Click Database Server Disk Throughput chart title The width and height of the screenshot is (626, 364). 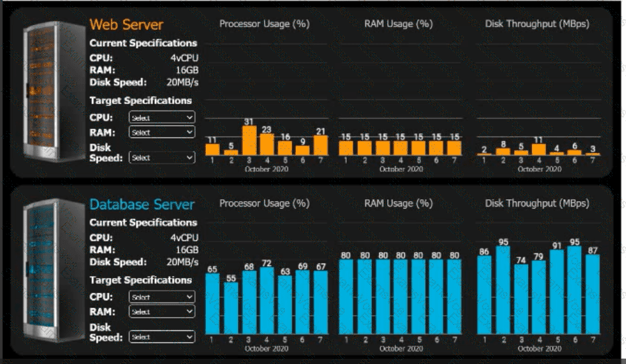(x=537, y=203)
